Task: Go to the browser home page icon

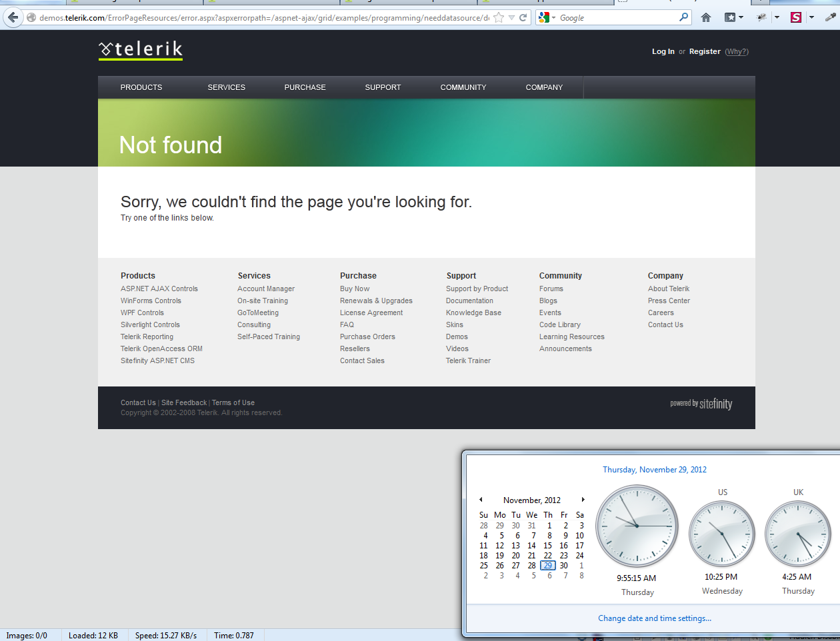Action: (x=706, y=18)
